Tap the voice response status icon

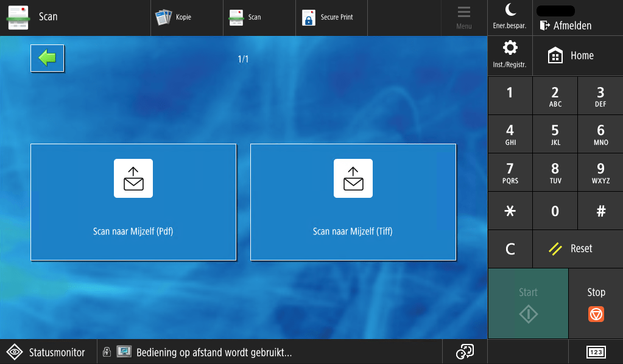[465, 351]
